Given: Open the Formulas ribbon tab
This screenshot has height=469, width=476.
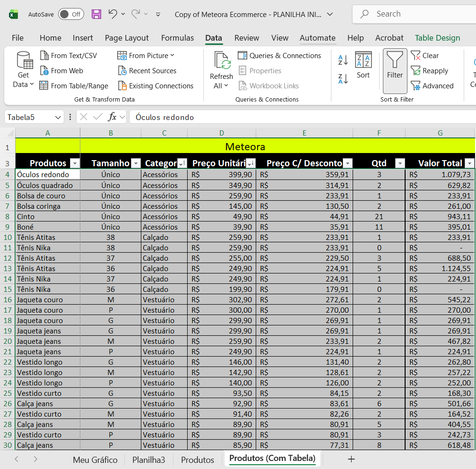Looking at the screenshot, I should pyautogui.click(x=177, y=38).
